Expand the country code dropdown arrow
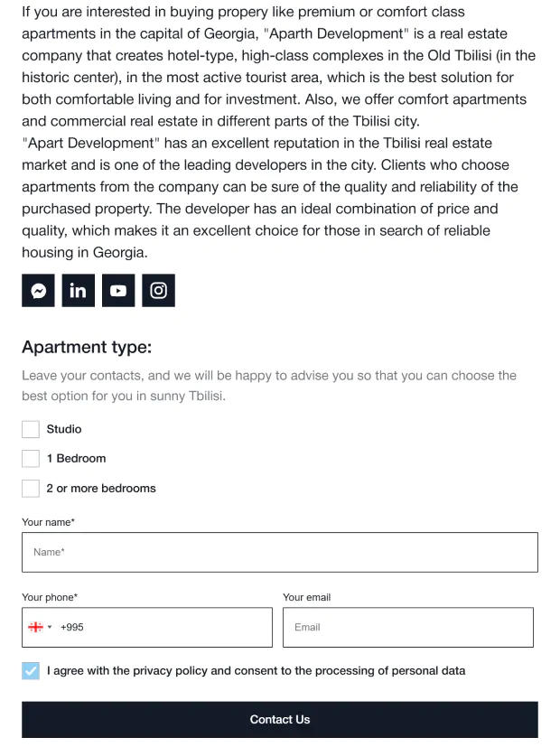 50,627
